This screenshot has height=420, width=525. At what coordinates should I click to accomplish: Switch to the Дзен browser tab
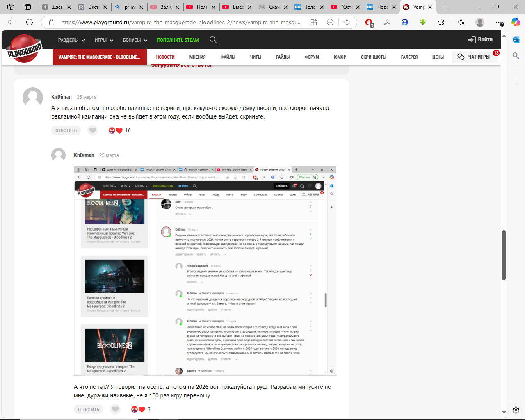pyautogui.click(x=56, y=7)
